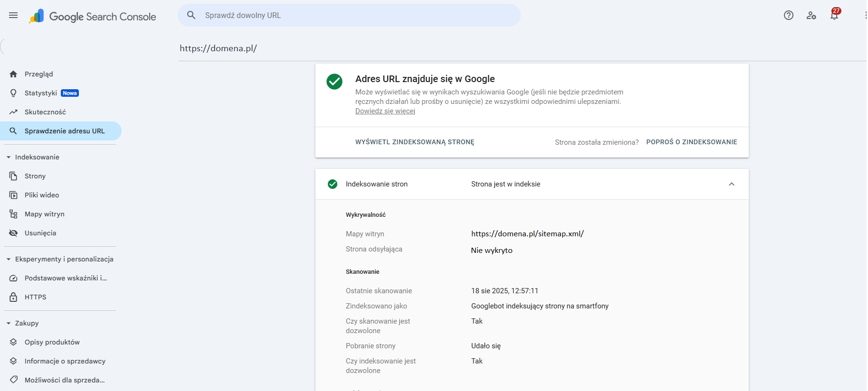Click the help question mark icon

[x=789, y=15]
